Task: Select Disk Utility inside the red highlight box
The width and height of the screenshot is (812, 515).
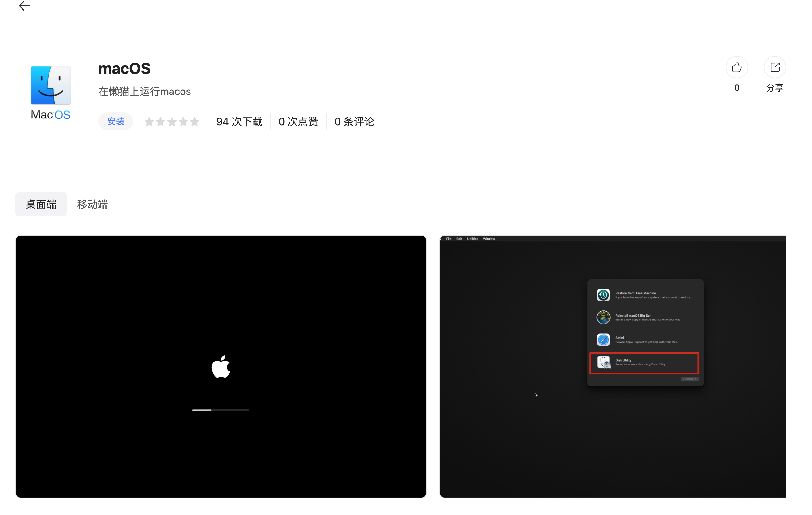Action: point(644,363)
